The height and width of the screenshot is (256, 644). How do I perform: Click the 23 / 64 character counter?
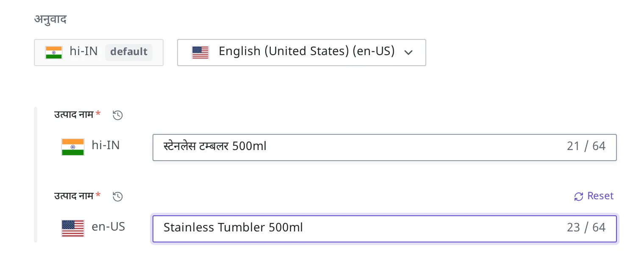point(586,228)
